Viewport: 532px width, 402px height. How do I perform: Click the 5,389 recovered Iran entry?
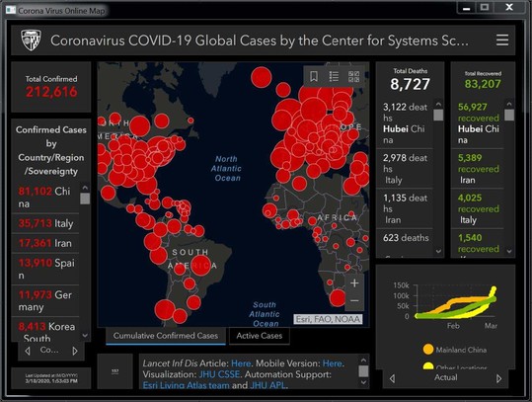[x=478, y=169]
